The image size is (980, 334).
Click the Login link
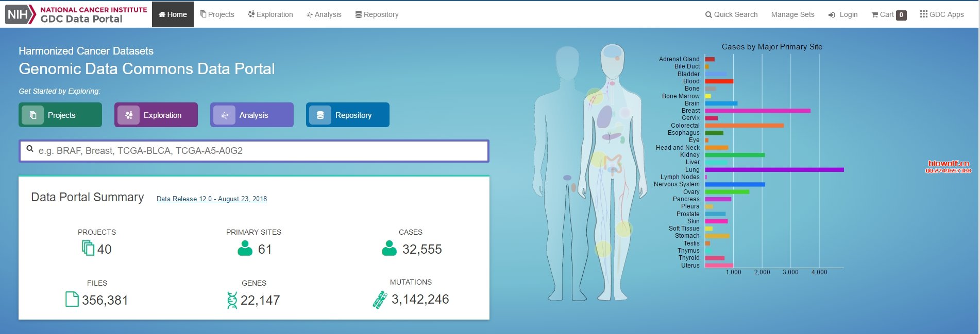click(x=848, y=14)
